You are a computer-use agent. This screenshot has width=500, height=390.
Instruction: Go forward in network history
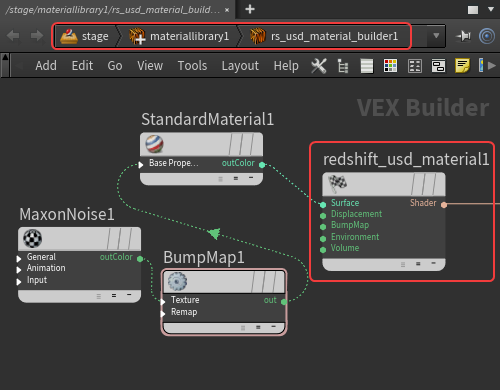click(x=37, y=35)
